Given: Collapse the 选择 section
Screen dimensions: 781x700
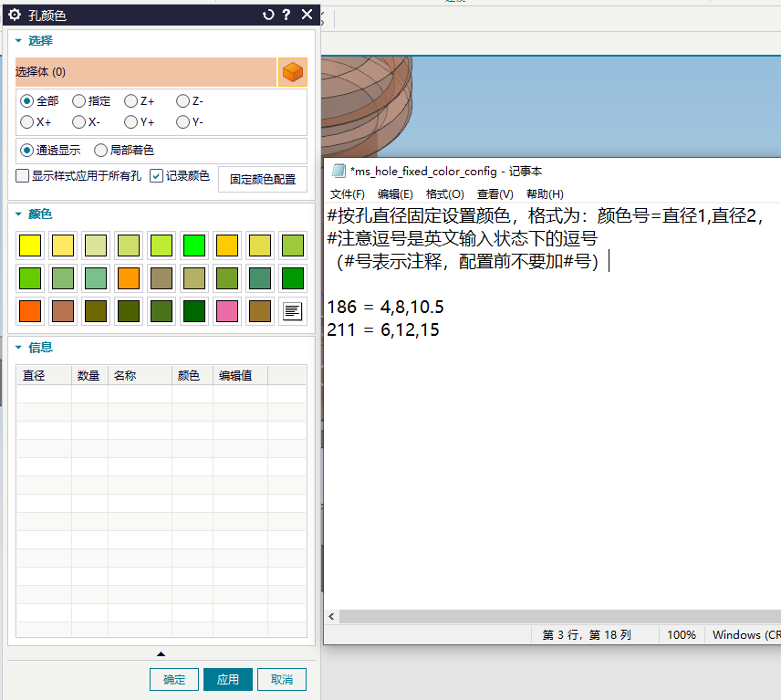Looking at the screenshot, I should 18,41.
